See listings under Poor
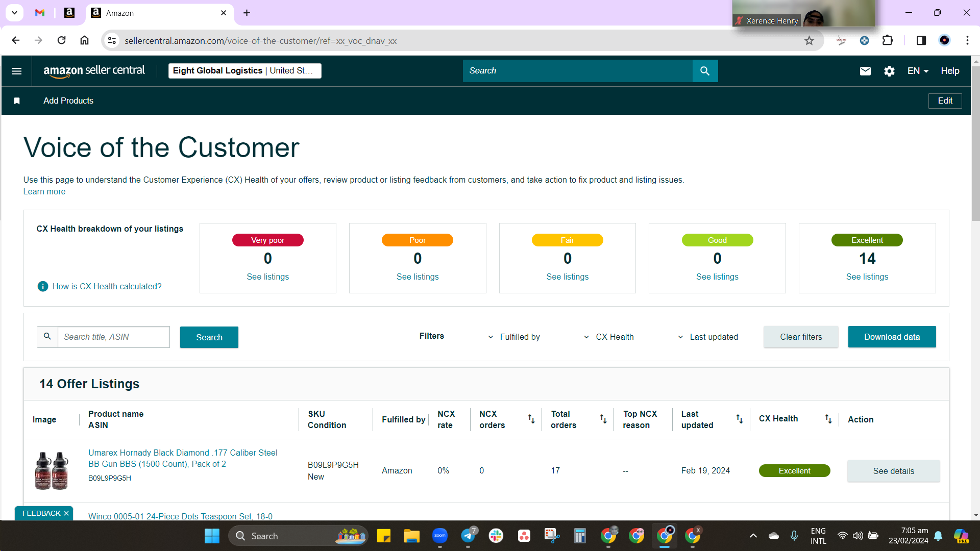 (x=418, y=277)
